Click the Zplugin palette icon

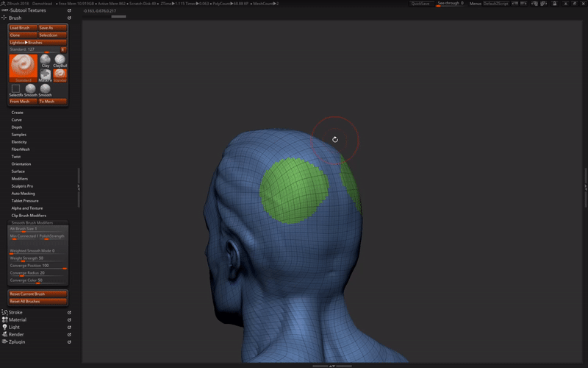(x=4, y=342)
